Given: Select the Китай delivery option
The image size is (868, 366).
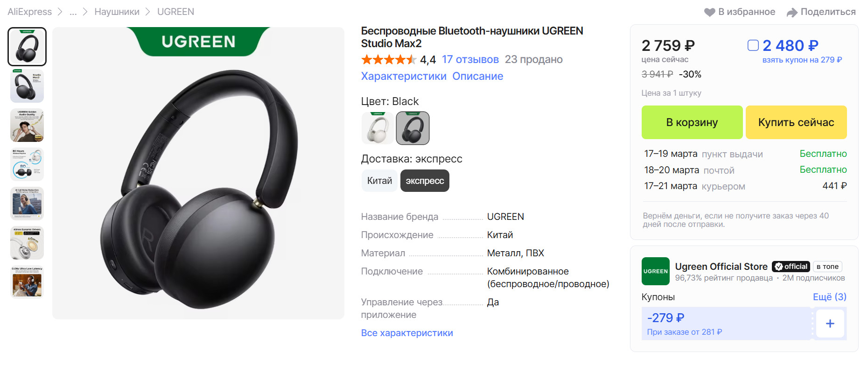Looking at the screenshot, I should [379, 181].
